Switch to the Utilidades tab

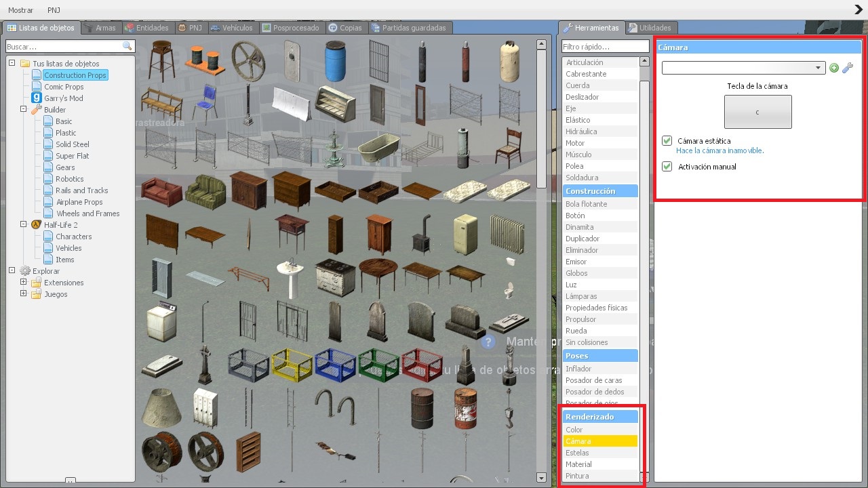click(x=650, y=28)
